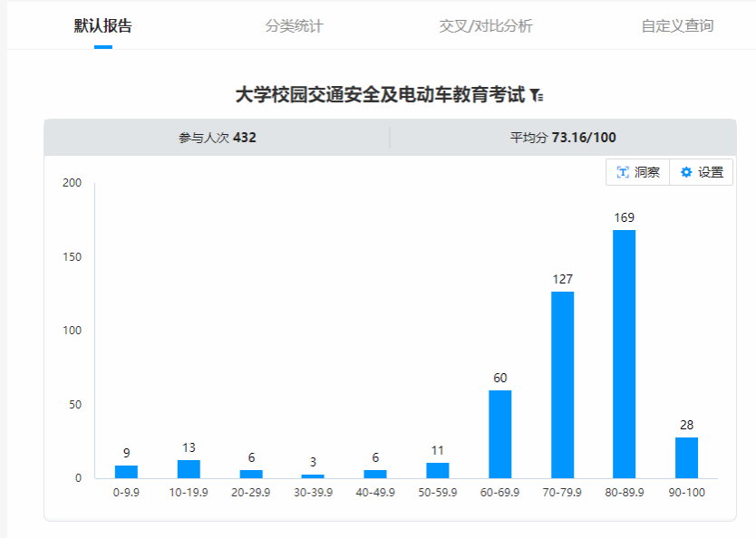Image resolution: width=756 pixels, height=538 pixels.
Task: Click the 90-100 bar showing 28
Action: pos(687,457)
